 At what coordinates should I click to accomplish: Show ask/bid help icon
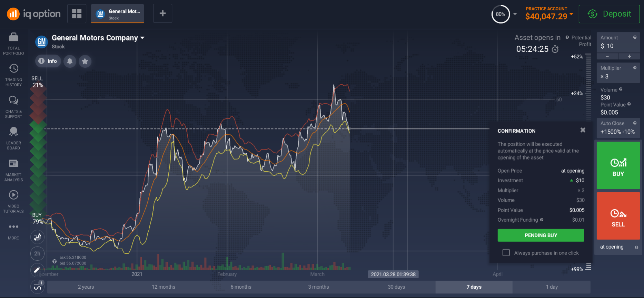click(x=55, y=261)
